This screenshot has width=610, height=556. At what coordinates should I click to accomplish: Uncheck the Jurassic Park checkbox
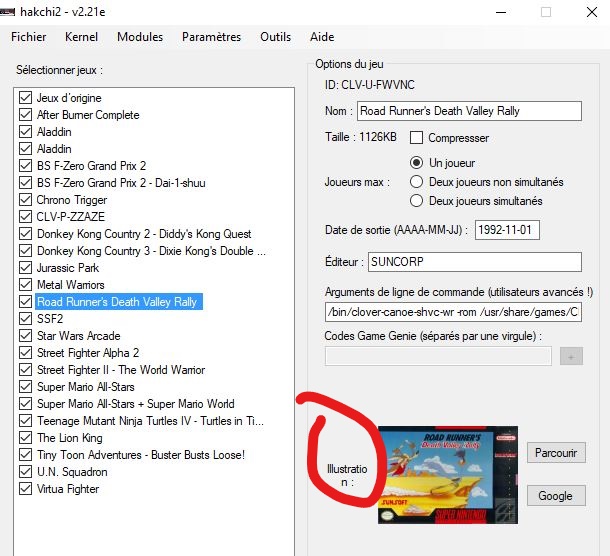coord(25,268)
